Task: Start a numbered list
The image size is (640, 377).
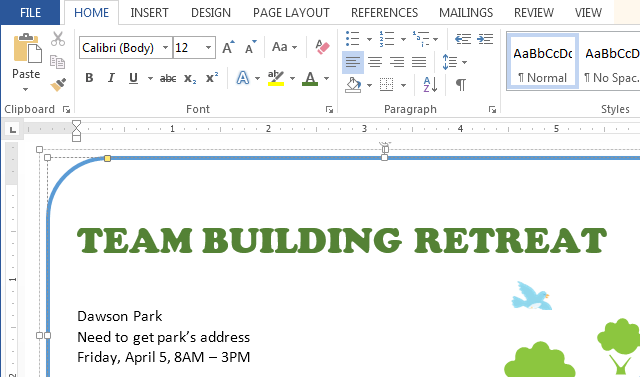Action: click(x=387, y=39)
